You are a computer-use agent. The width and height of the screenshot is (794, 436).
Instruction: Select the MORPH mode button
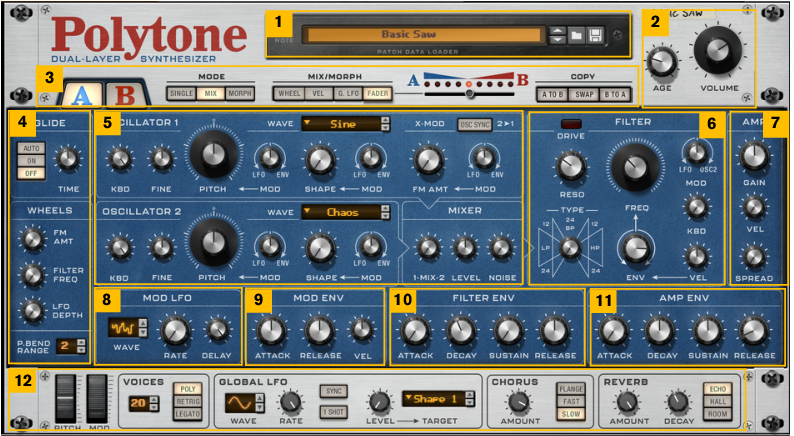coord(240,94)
